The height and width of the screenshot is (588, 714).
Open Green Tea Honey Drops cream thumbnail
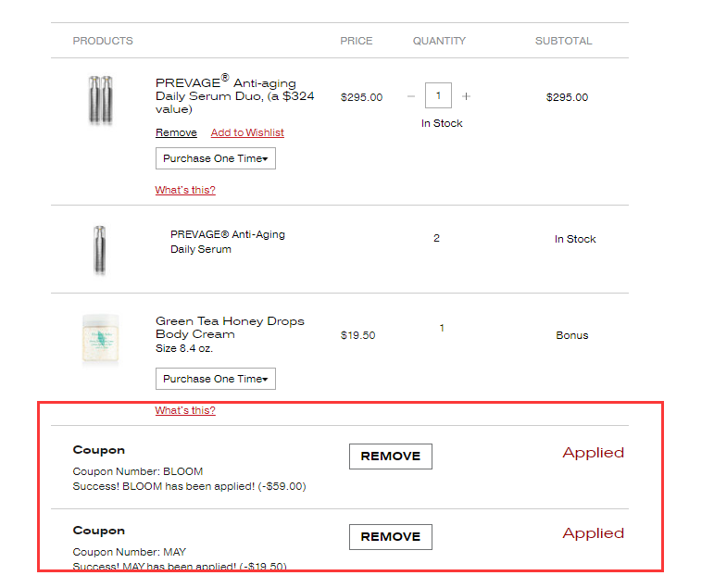[100, 339]
